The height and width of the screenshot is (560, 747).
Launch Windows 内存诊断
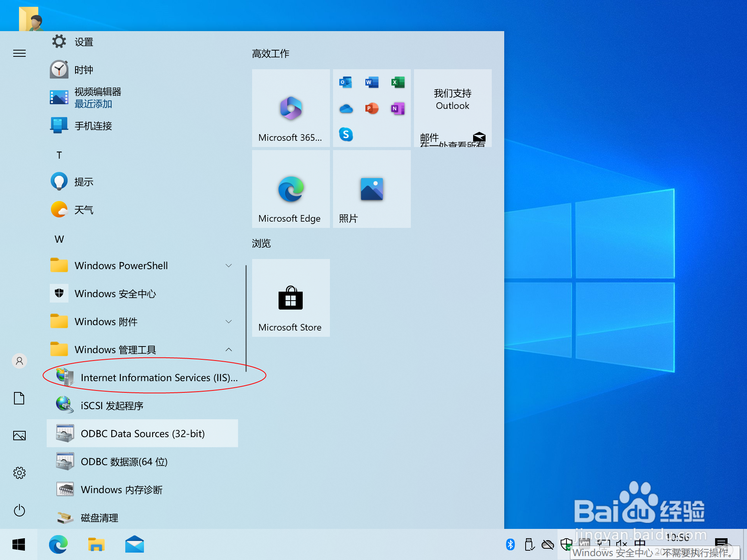[x=142, y=490]
